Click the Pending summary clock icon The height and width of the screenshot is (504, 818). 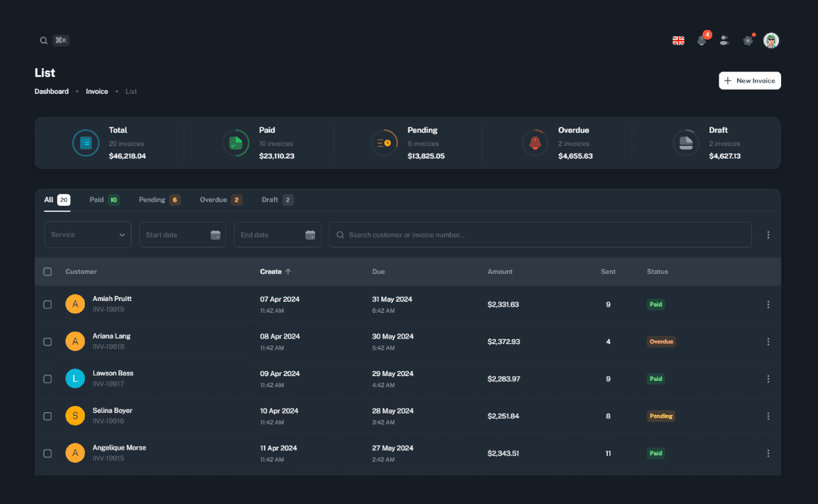385,143
